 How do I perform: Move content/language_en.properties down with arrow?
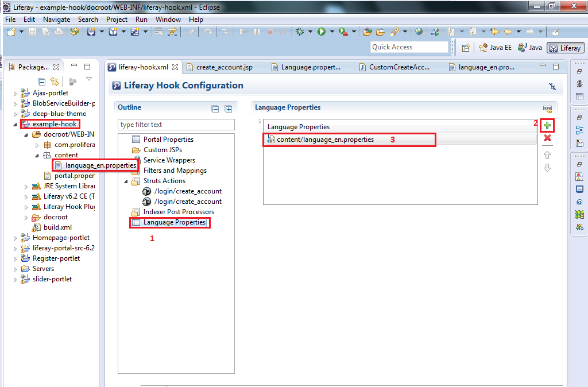tap(547, 168)
